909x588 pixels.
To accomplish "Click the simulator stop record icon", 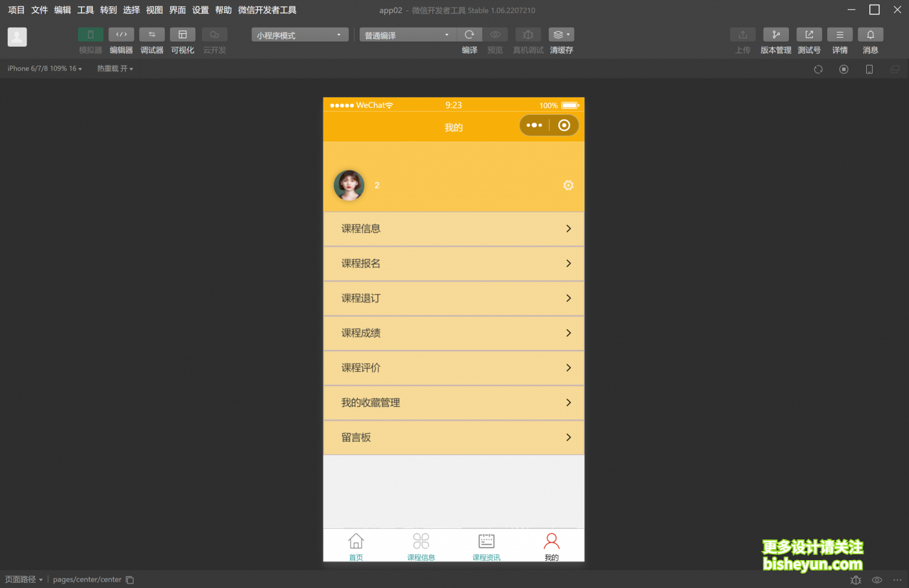I will click(843, 69).
